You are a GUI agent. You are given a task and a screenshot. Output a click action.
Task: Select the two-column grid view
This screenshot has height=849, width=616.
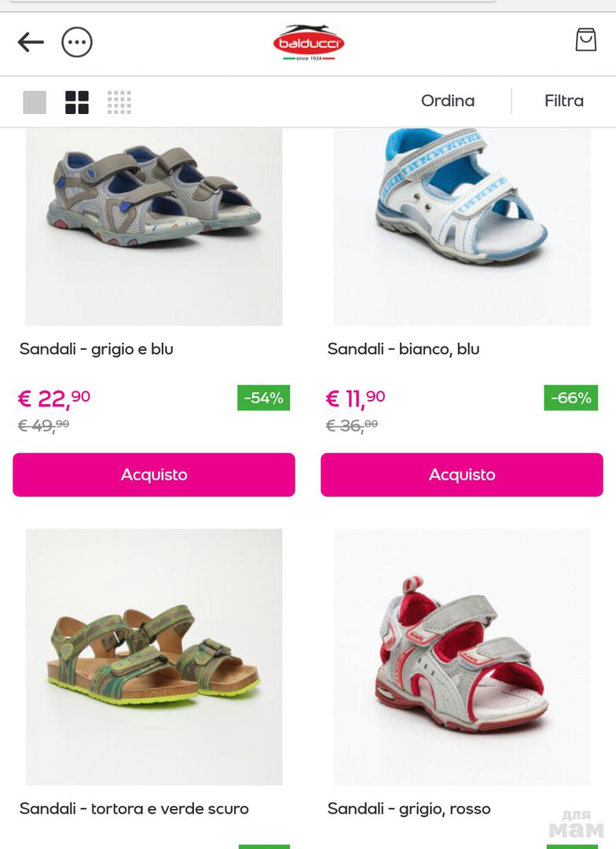click(77, 102)
